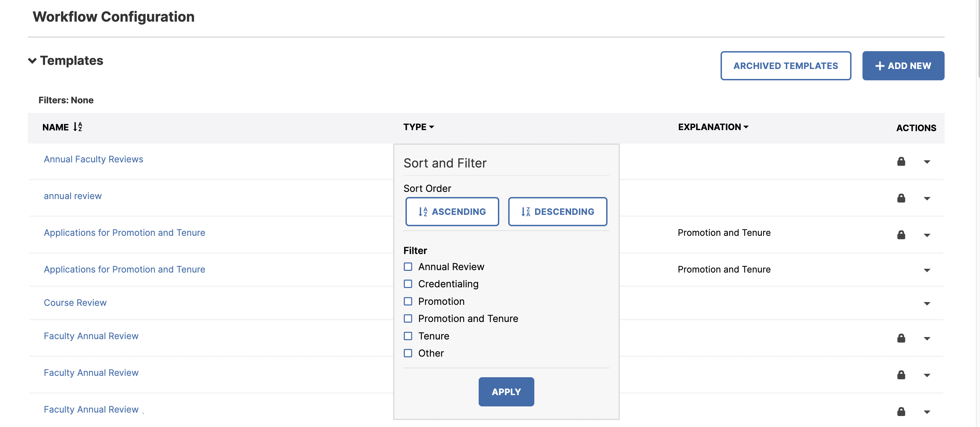The height and width of the screenshot is (427, 980).
Task: Open ARCHIVED TEMPLATES
Action: point(786,66)
